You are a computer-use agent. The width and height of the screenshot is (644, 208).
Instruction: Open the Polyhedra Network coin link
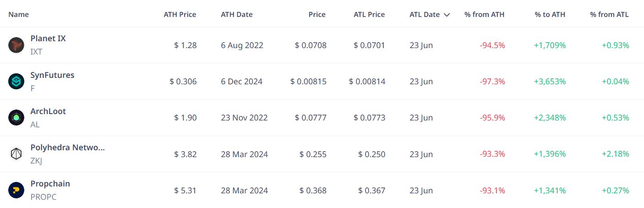pyautogui.click(x=68, y=148)
